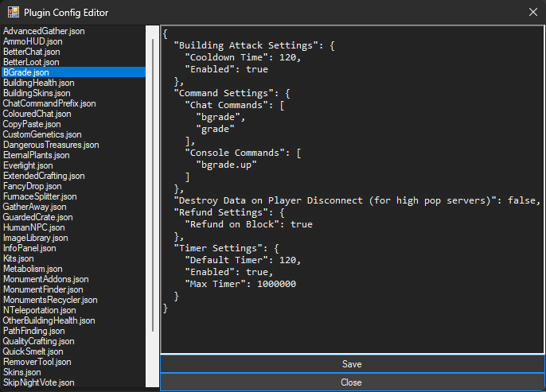Select SkipNightVote.json at list bottom
Image resolution: width=546 pixels, height=392 pixels.
coord(39,382)
